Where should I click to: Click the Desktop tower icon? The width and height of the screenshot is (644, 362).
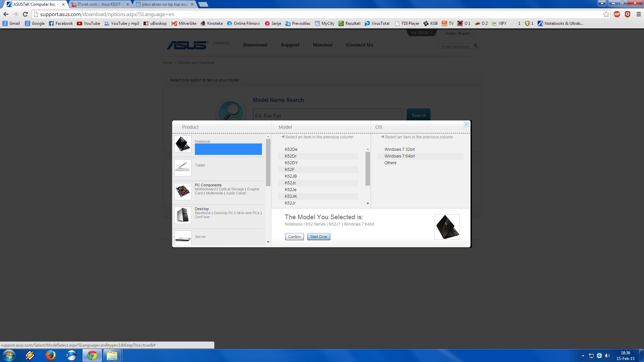click(183, 215)
